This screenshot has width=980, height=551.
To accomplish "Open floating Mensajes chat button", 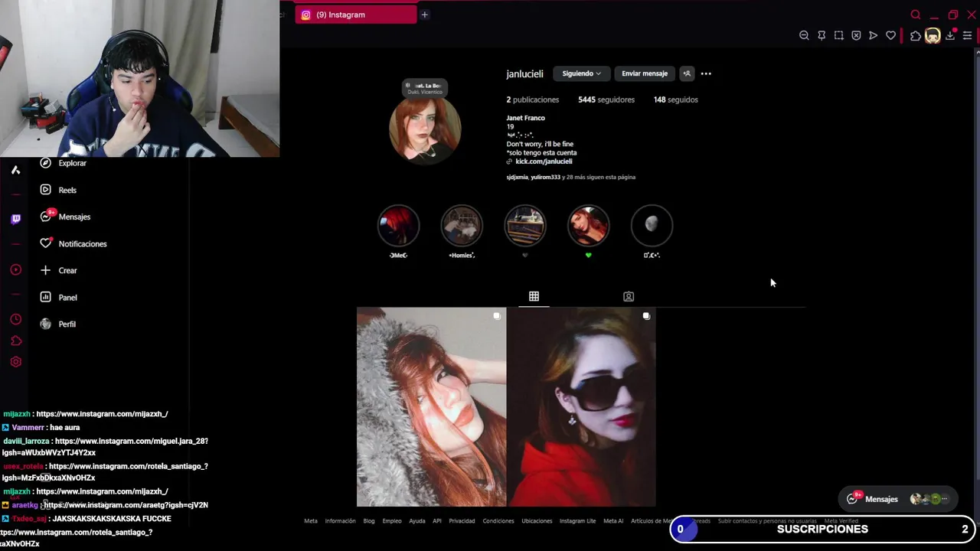I will click(897, 499).
